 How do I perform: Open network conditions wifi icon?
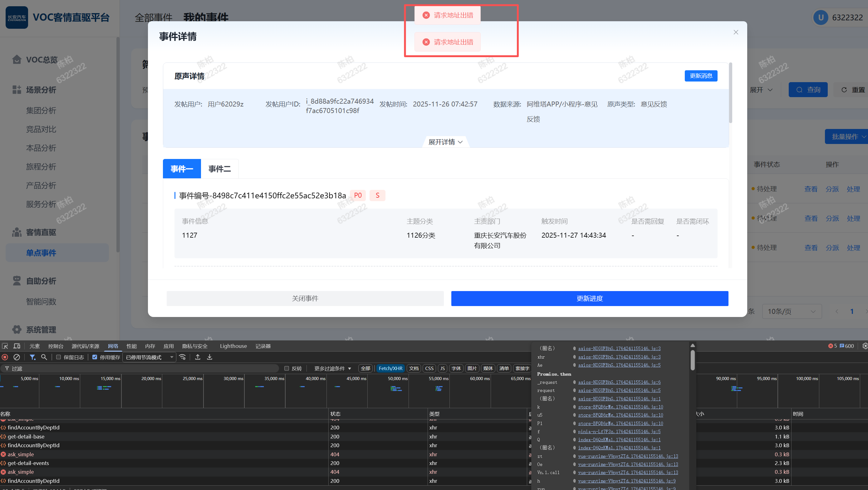point(183,357)
